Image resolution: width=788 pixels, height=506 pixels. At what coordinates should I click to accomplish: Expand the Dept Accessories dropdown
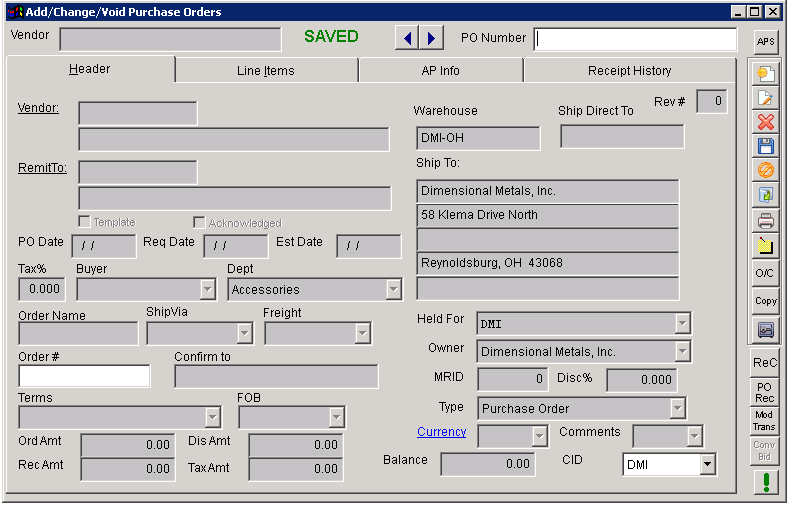coord(393,290)
